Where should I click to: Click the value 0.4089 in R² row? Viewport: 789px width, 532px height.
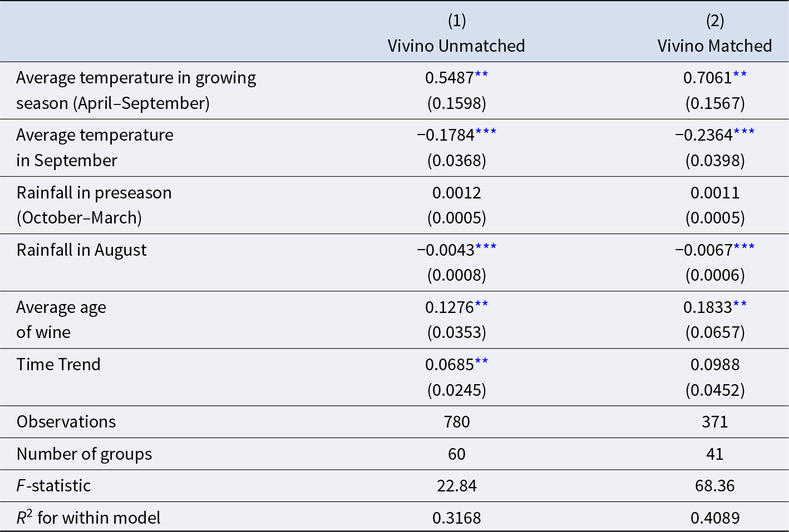(x=715, y=518)
